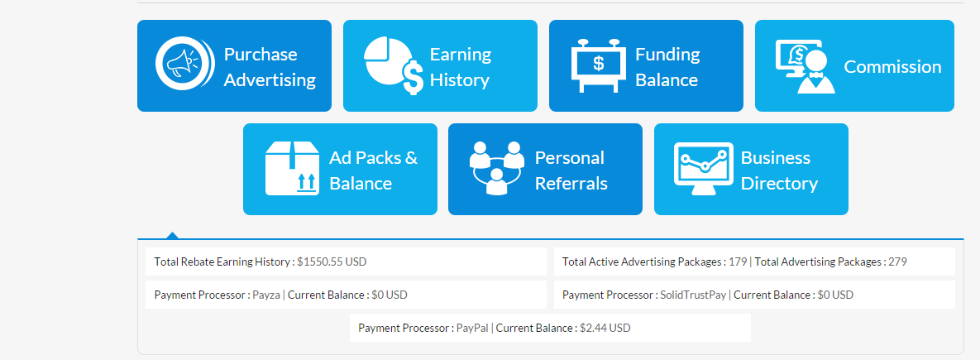Click the blue triangle pointer below tiles
Screen dimensions: 980x360
(173, 235)
